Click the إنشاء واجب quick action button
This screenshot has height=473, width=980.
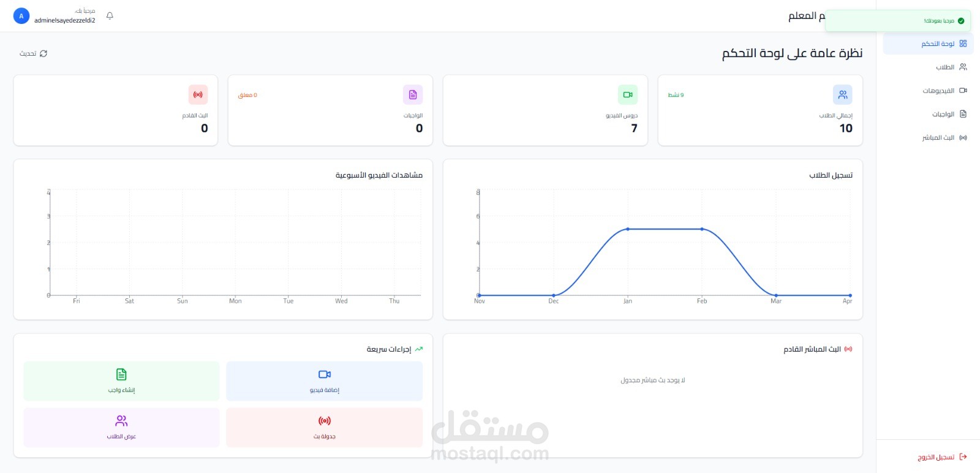click(121, 381)
